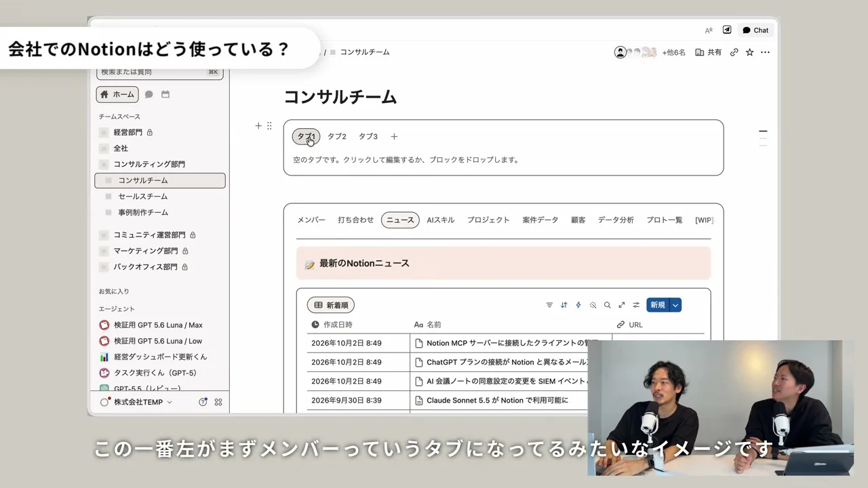Select the AIスキル tab
The width and height of the screenshot is (868, 488).
coord(441,220)
